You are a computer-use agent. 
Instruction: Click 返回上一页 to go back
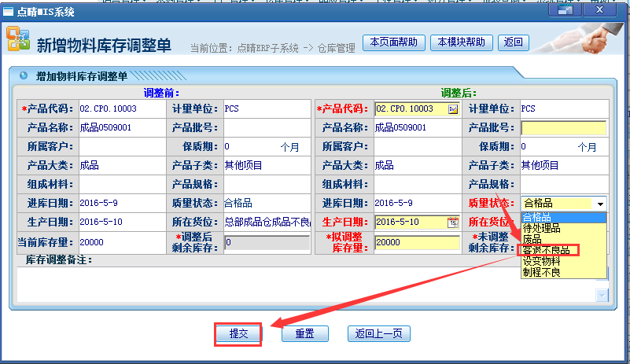point(378,333)
